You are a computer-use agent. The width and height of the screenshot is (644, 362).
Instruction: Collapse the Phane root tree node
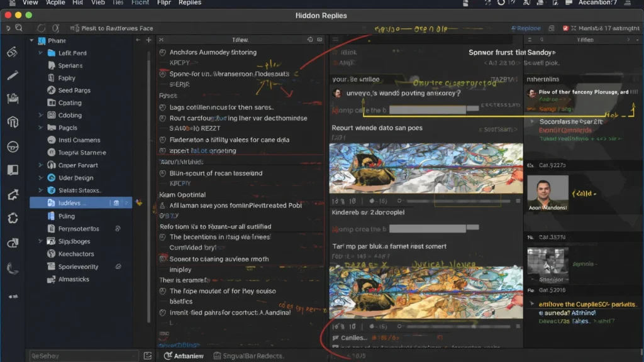coord(31,41)
